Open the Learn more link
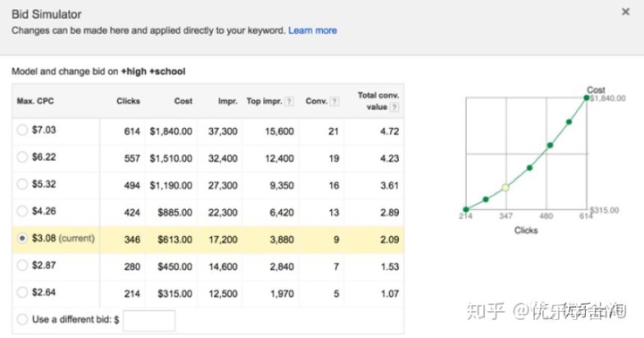 [312, 30]
